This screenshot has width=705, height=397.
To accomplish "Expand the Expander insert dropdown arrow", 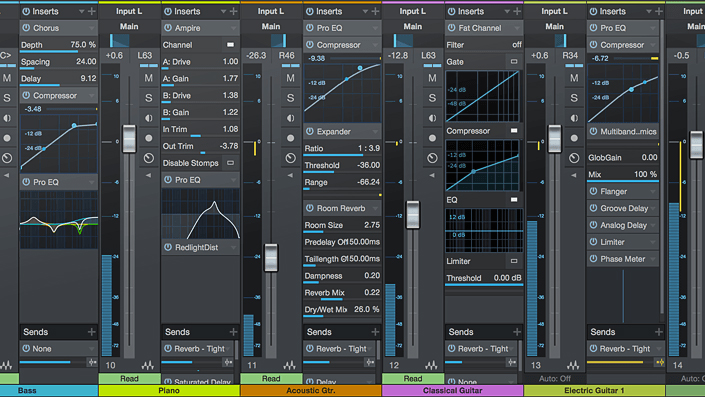I will pos(375,132).
